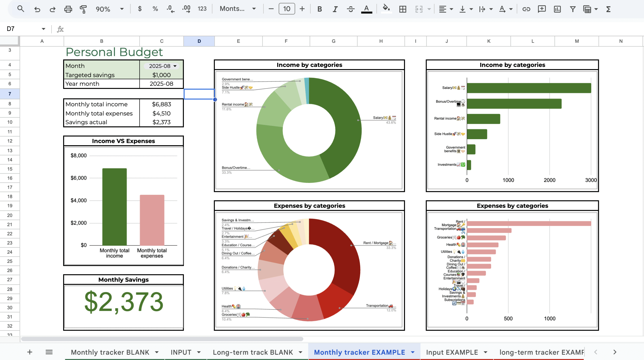Click the create filter funnel icon

click(573, 9)
